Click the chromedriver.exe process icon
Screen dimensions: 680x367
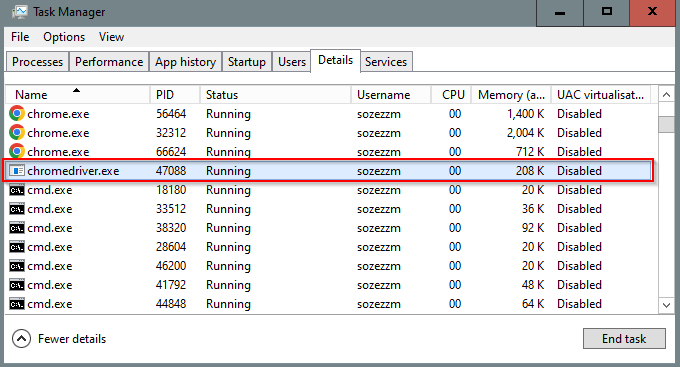(17, 171)
